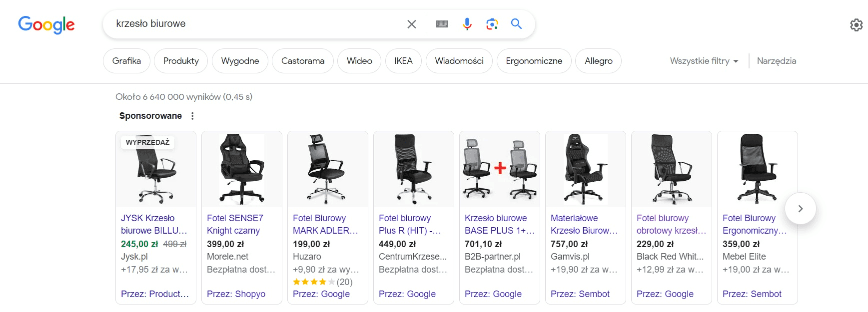Image resolution: width=868 pixels, height=312 pixels.
Task: Clear the search query using the X icon
Action: tap(412, 23)
